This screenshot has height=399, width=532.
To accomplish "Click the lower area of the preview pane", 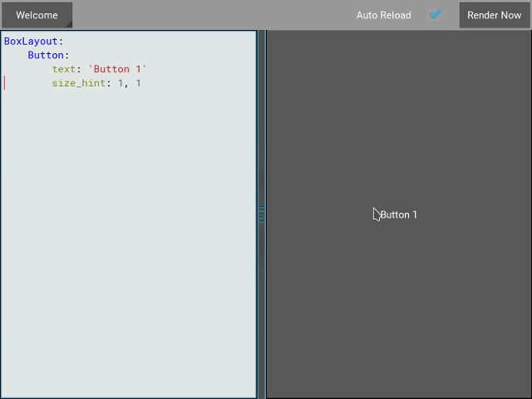I will (x=399, y=332).
